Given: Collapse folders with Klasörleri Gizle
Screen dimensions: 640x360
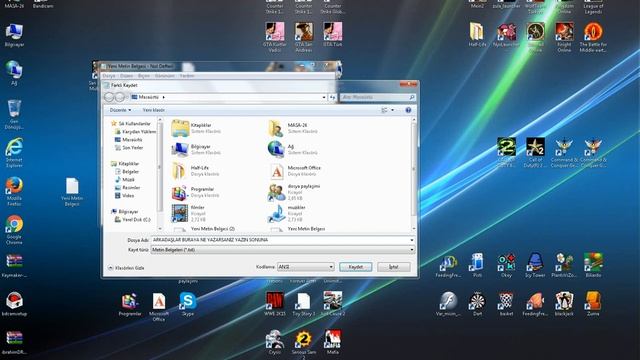Looking at the screenshot, I should click(x=126, y=268).
